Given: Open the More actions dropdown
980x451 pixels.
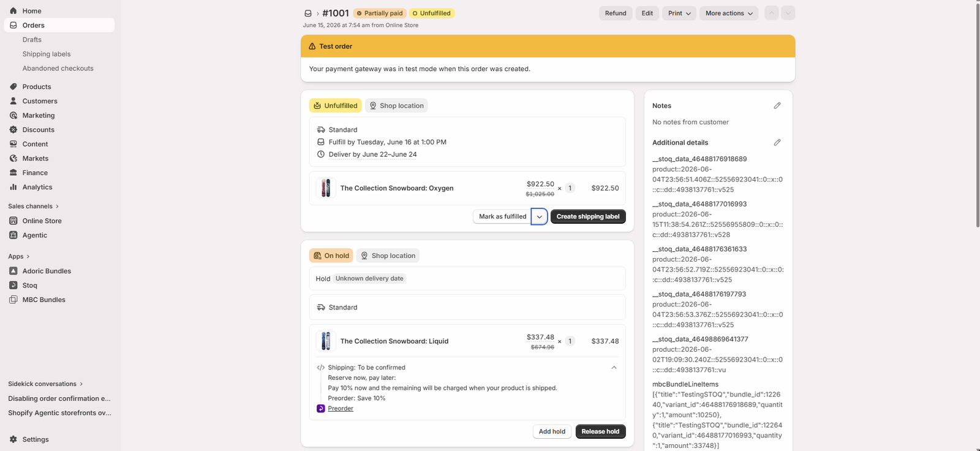Looking at the screenshot, I should (x=729, y=13).
